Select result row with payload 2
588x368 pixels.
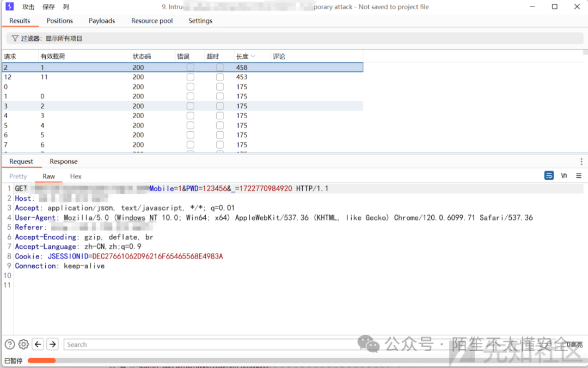pyautogui.click(x=182, y=106)
